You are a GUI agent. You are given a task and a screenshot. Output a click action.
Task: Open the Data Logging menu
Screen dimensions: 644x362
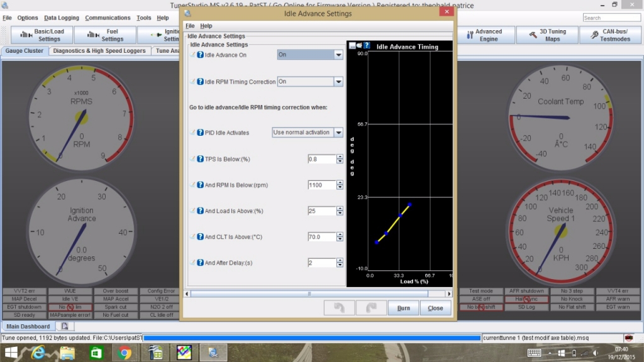pyautogui.click(x=62, y=18)
